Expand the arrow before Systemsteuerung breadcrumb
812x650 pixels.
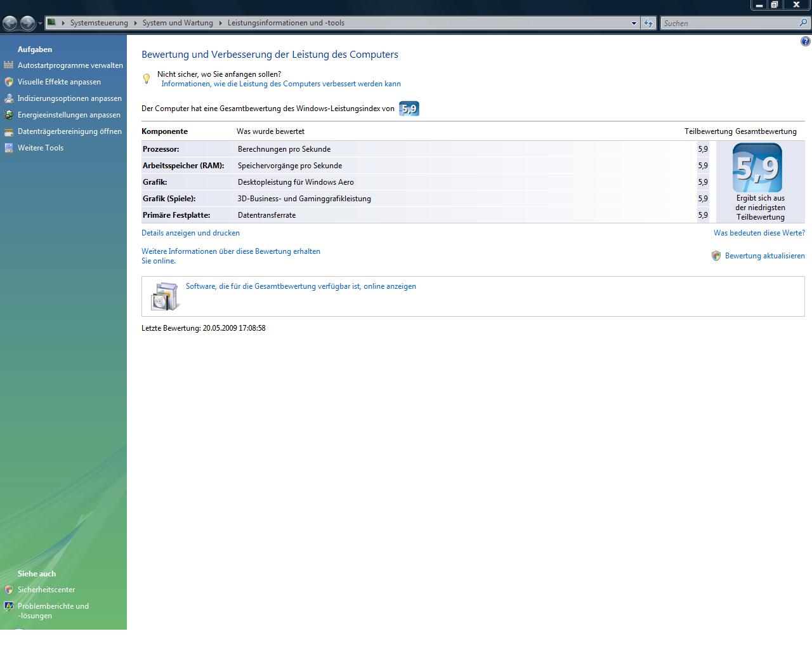(x=63, y=23)
